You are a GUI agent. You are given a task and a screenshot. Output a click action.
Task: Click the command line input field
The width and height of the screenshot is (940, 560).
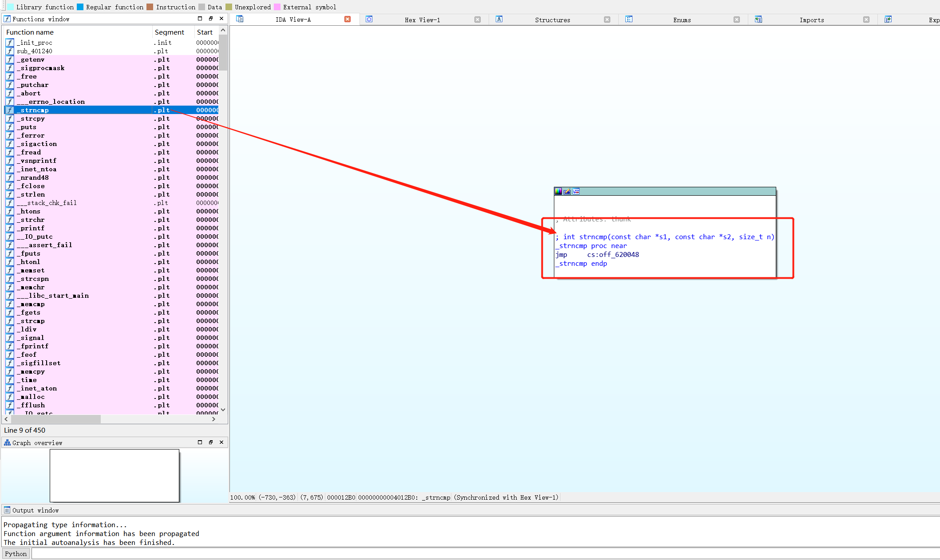point(484,553)
